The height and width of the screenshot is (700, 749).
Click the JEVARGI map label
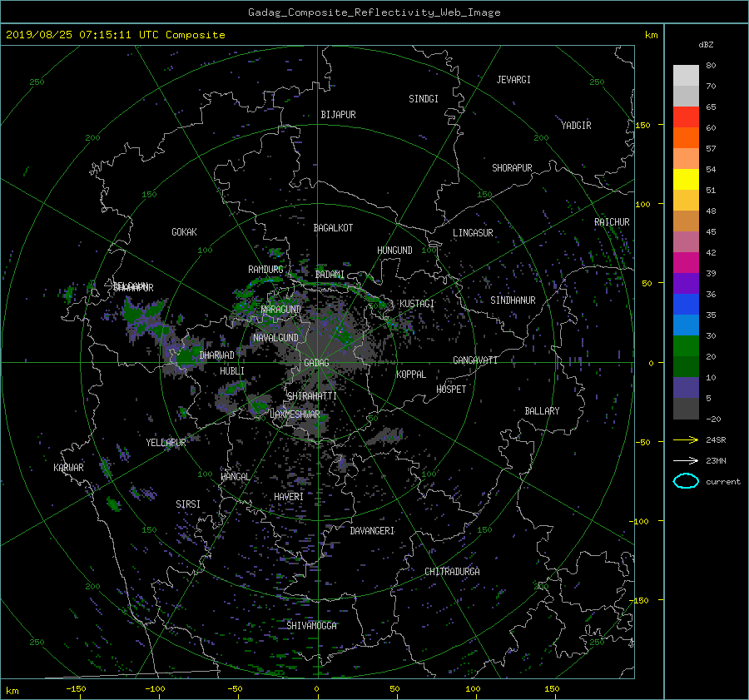tap(513, 80)
